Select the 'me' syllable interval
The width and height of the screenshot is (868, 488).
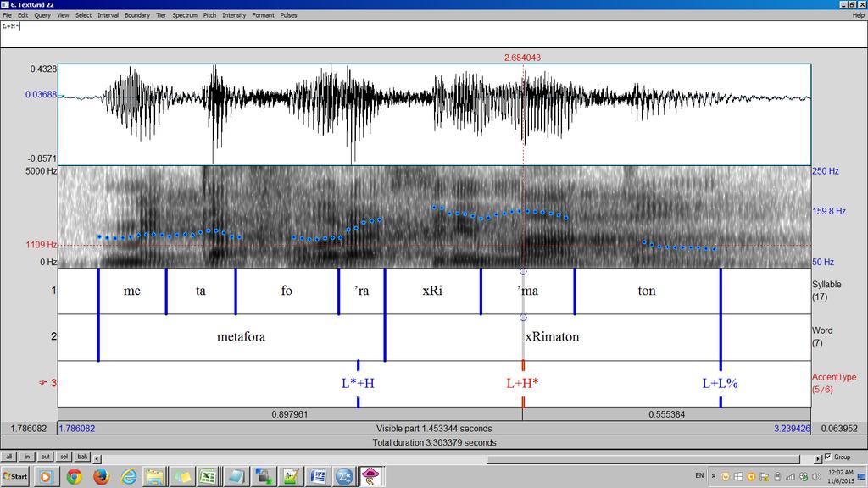pyautogui.click(x=132, y=291)
